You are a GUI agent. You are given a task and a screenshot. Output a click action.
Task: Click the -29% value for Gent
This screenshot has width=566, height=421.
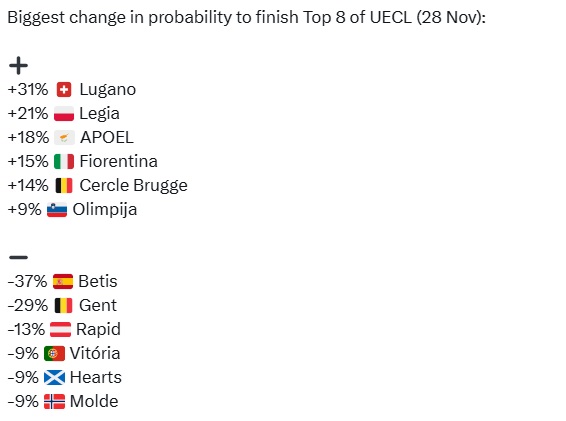coord(28,305)
